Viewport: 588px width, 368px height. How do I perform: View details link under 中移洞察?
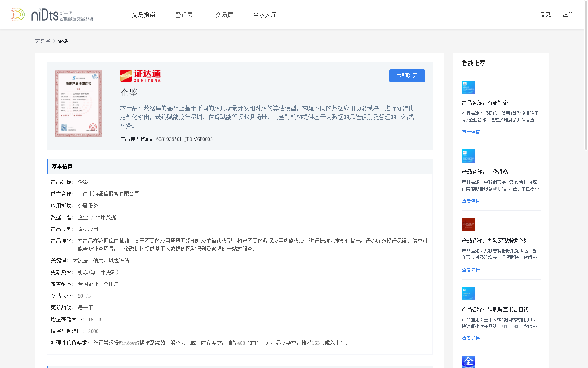471,201
